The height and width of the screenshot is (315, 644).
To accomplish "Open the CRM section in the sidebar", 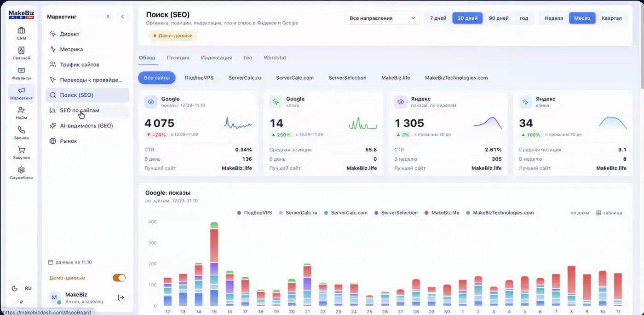I will point(21,34).
